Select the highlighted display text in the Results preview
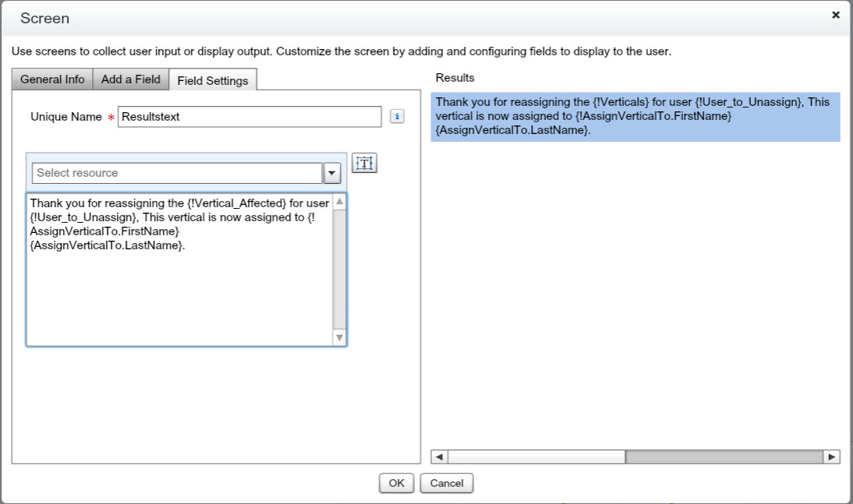 (634, 117)
